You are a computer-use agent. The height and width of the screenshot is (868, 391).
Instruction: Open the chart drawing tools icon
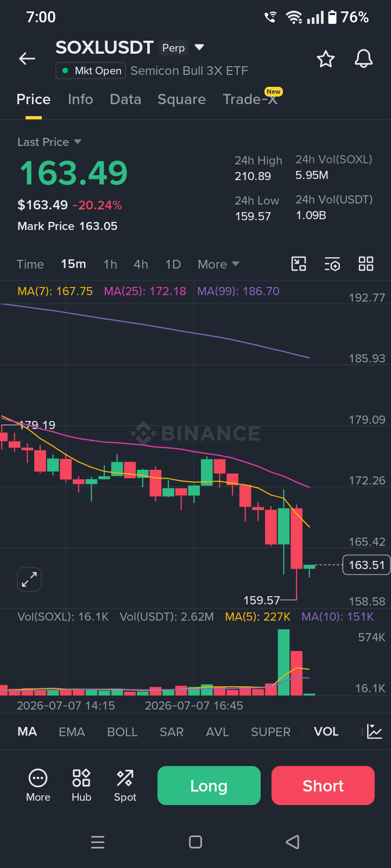point(299,264)
